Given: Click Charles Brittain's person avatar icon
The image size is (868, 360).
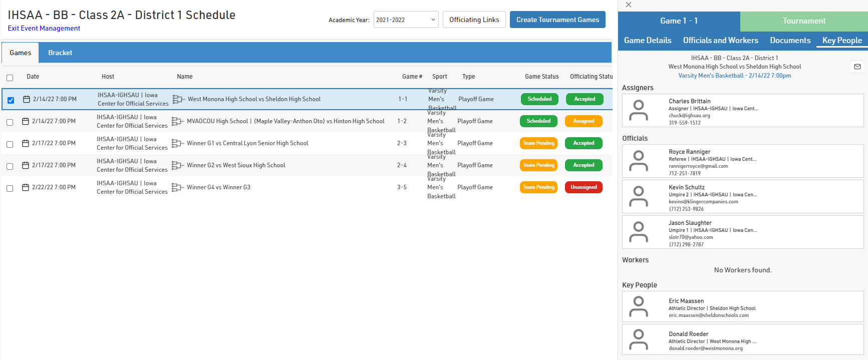Looking at the screenshot, I should coord(638,111).
